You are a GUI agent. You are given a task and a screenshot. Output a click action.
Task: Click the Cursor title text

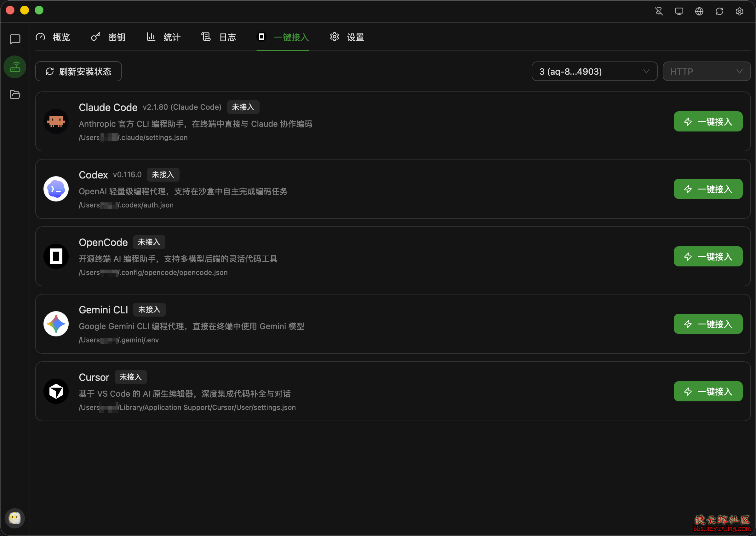(x=94, y=377)
